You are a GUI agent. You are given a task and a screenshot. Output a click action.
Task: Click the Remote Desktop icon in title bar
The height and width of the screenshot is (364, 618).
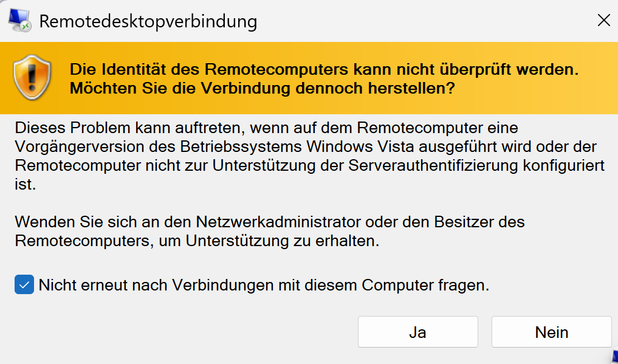pos(19,21)
